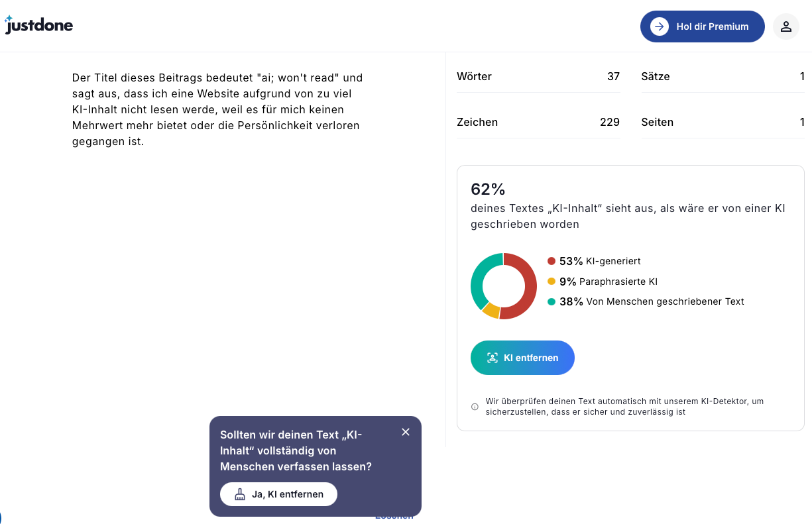Click the broom icon in popup
The image size is (812, 524).
click(240, 494)
